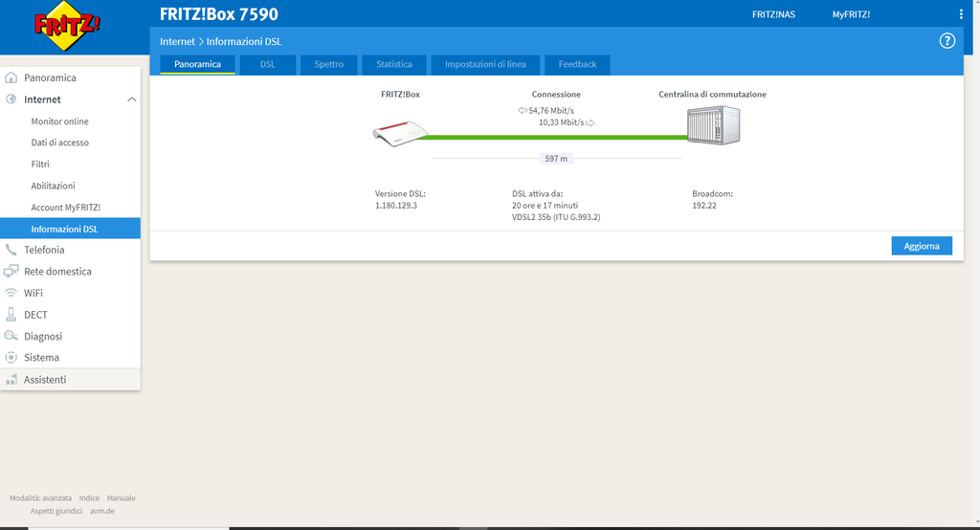This screenshot has height=530, width=980.
Task: Select Informazioni DSL in the sidebar
Action: tap(70, 228)
